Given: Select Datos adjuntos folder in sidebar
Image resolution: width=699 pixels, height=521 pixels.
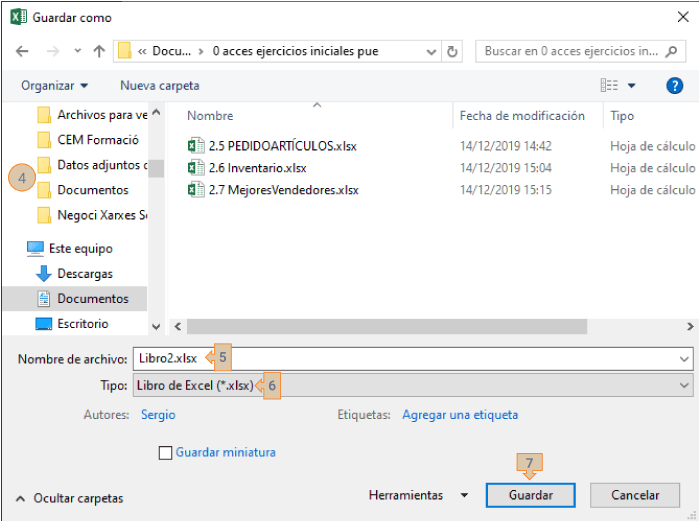Looking at the screenshot, I should pos(92,165).
